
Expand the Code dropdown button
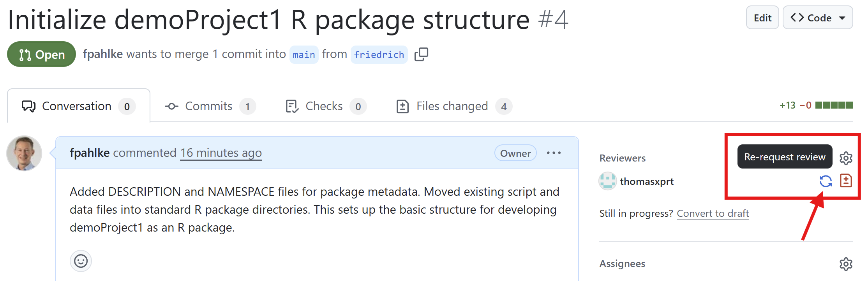click(817, 18)
